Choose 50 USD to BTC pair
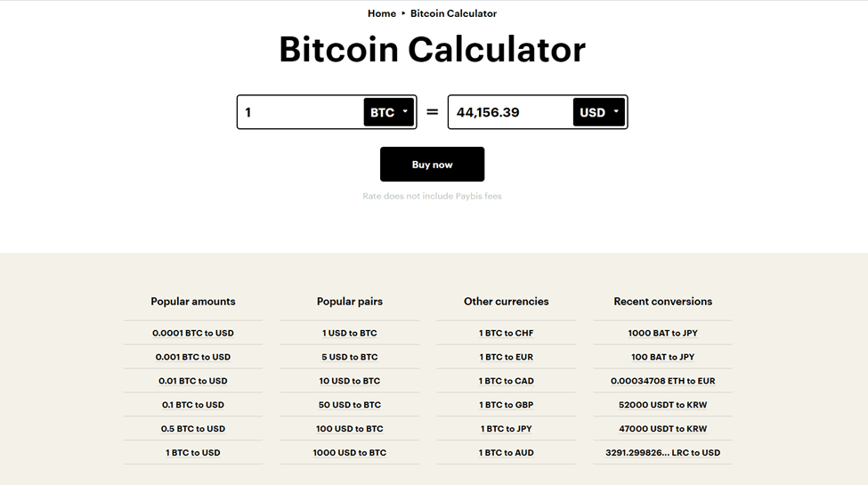 [350, 405]
